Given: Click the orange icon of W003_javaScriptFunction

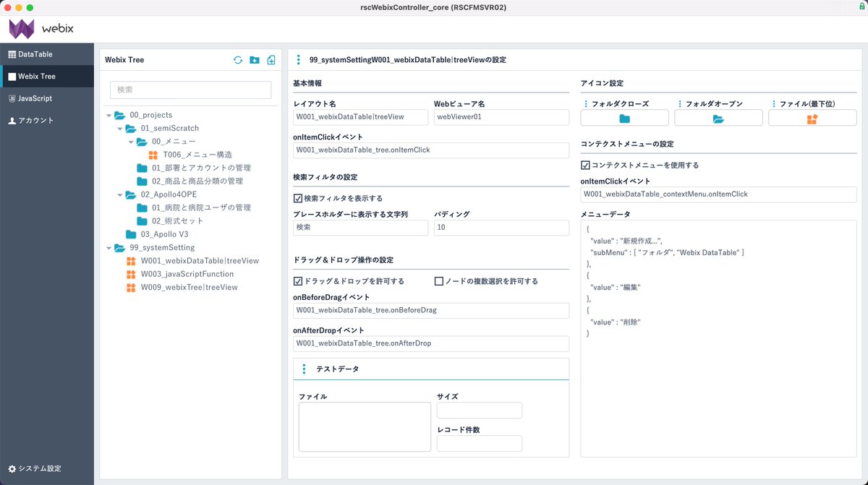Looking at the screenshot, I should (131, 274).
